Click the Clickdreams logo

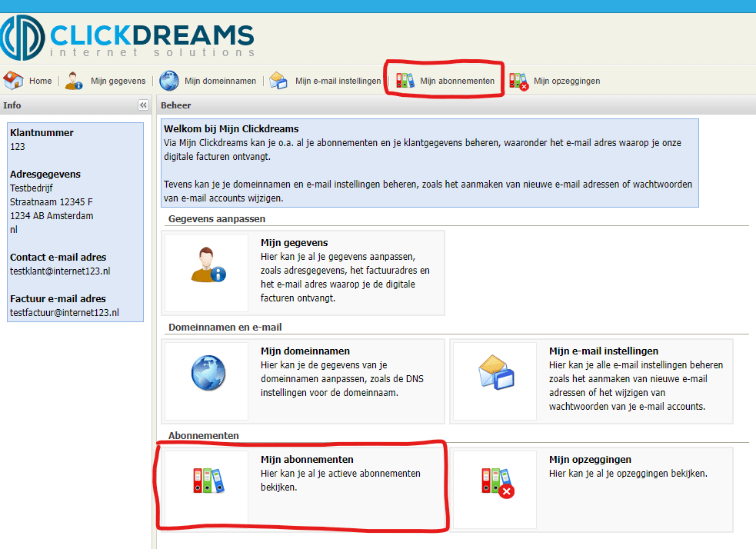click(128, 37)
